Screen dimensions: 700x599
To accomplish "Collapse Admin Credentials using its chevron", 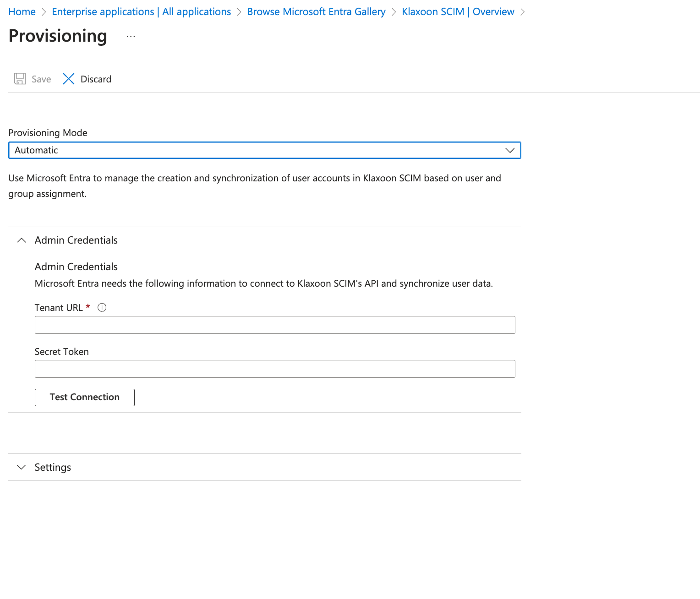I will [x=21, y=240].
